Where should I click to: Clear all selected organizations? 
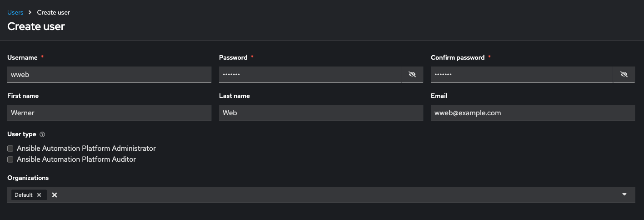tap(55, 195)
